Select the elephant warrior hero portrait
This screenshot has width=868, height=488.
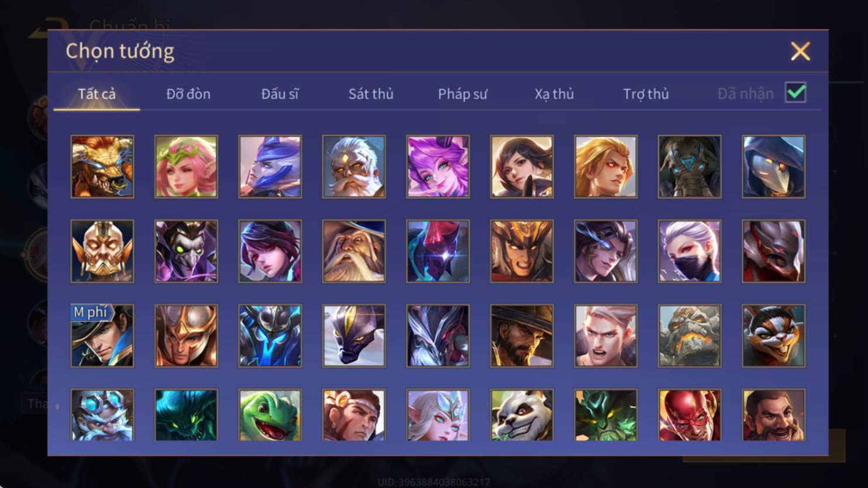pos(690,167)
